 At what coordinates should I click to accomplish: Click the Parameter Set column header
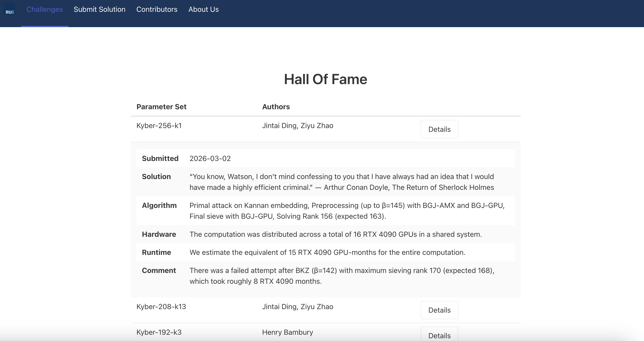[x=161, y=107]
